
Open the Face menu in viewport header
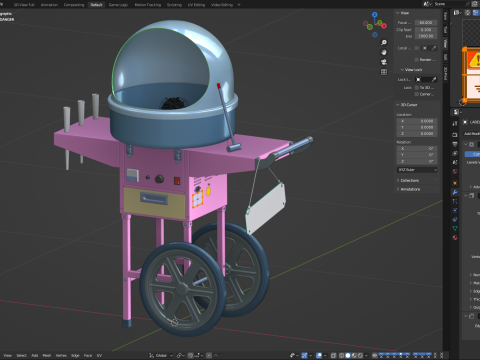tap(88, 355)
